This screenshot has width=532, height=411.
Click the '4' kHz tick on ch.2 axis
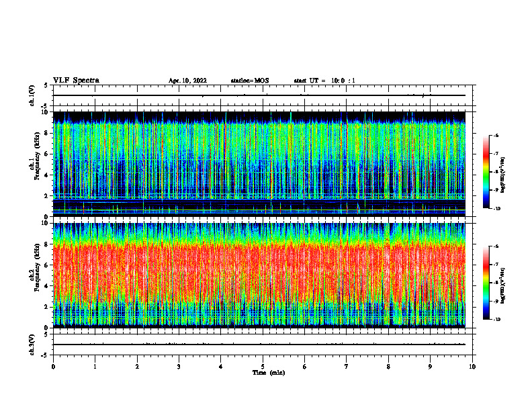point(47,286)
